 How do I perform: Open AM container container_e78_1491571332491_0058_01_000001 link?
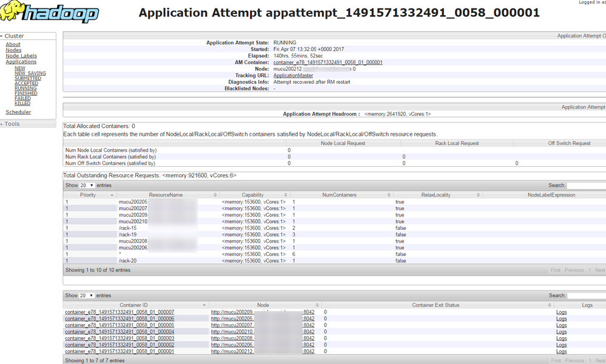click(x=328, y=62)
